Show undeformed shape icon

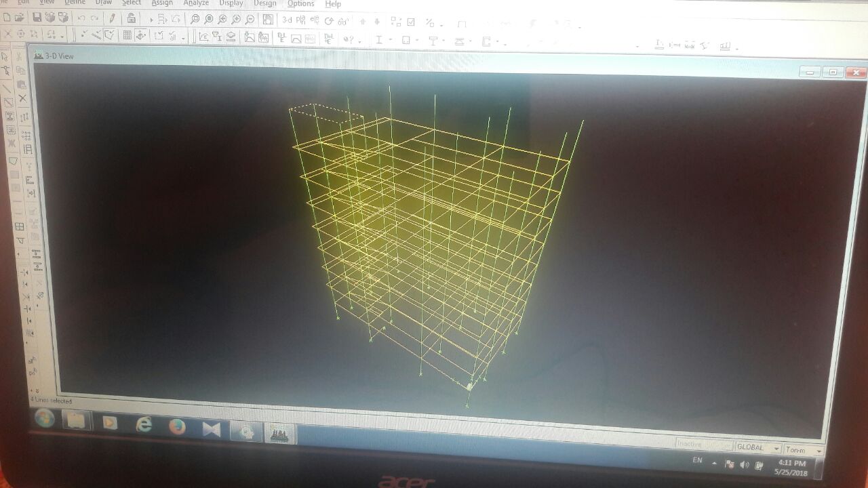point(203,37)
